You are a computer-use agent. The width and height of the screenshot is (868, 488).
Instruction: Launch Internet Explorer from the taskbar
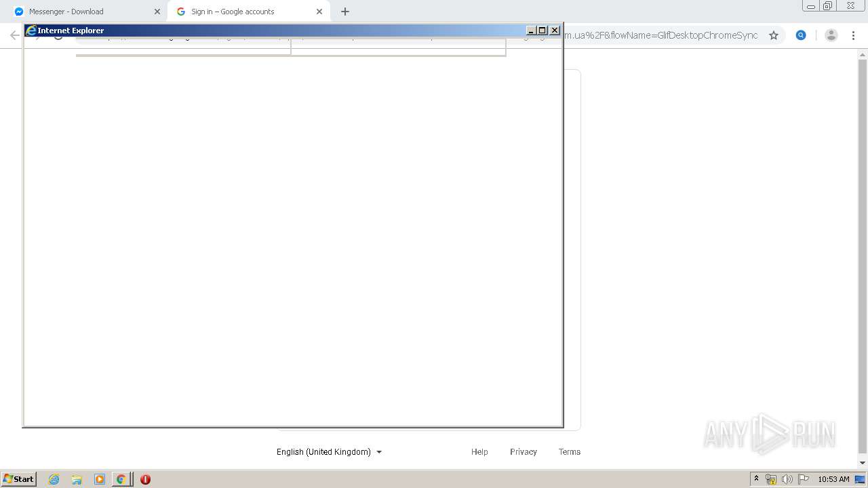point(54,479)
